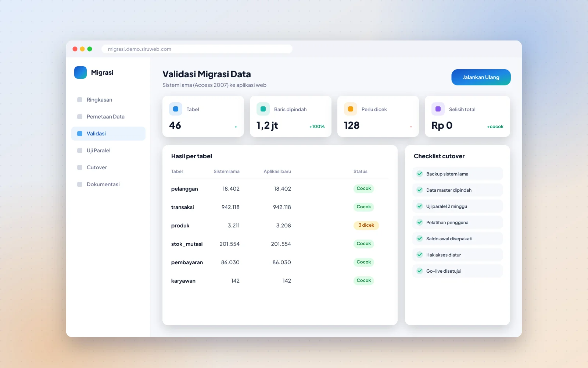Click the Cutover sidebar icon
The width and height of the screenshot is (588, 368).
point(80,167)
